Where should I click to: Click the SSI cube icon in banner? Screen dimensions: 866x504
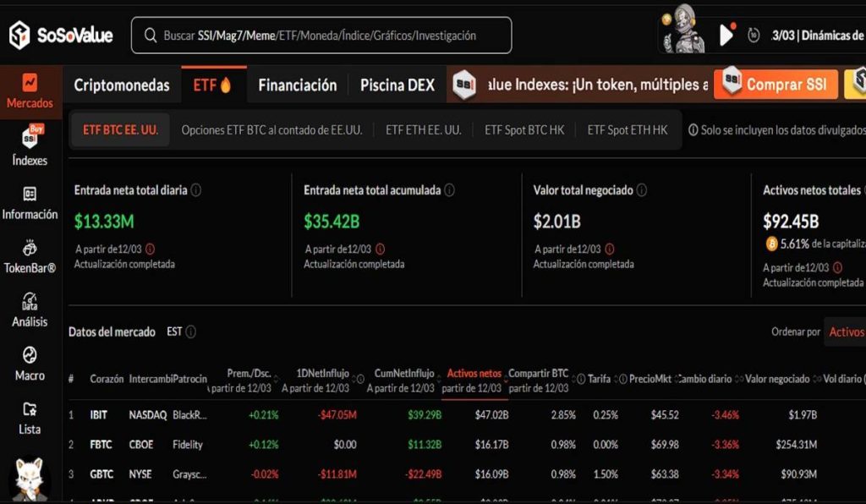point(464,85)
